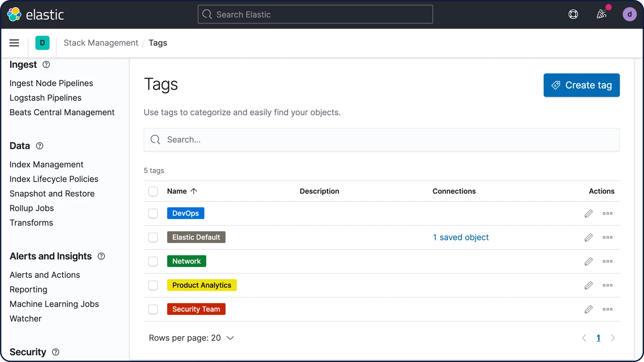Sort by Name column arrow

click(x=193, y=191)
